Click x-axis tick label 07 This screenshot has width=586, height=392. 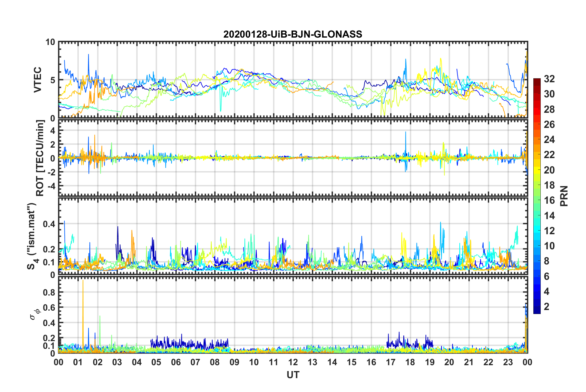(x=195, y=362)
